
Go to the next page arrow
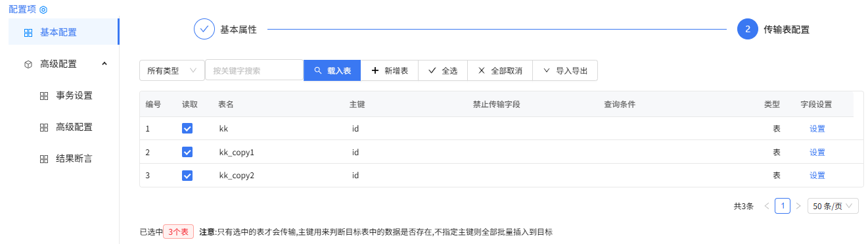coord(798,206)
